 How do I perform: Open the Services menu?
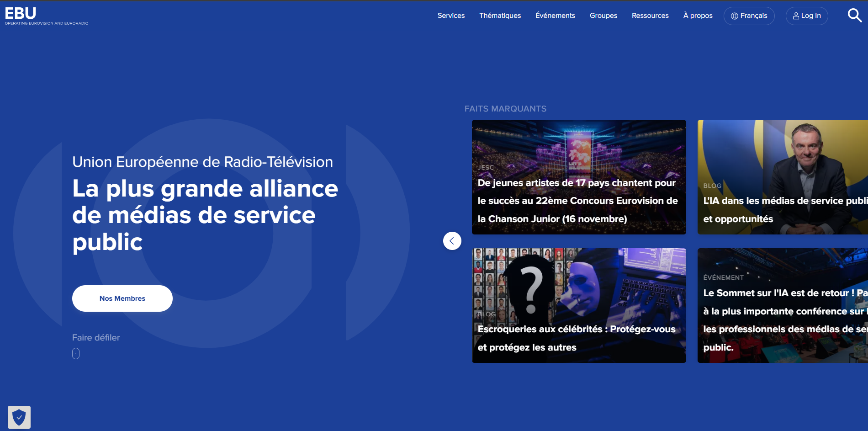click(451, 16)
